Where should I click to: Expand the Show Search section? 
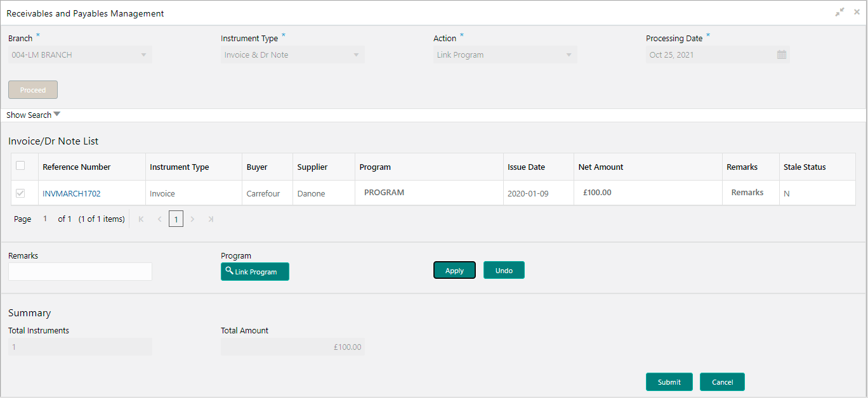[x=33, y=115]
